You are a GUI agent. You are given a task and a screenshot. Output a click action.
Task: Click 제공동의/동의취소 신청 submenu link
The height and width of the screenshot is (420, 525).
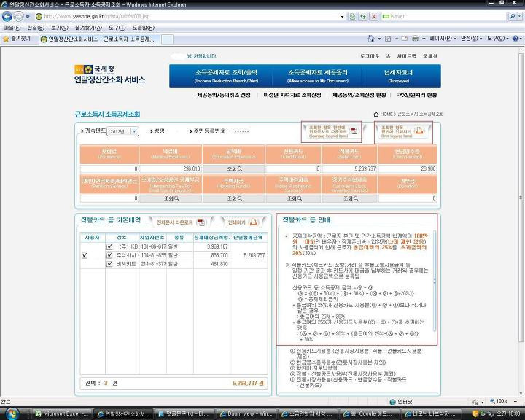[224, 95]
